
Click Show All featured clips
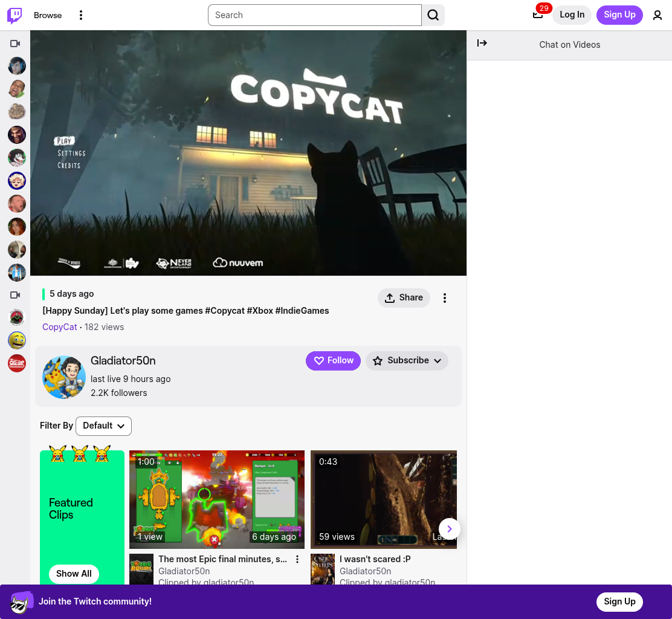74,574
